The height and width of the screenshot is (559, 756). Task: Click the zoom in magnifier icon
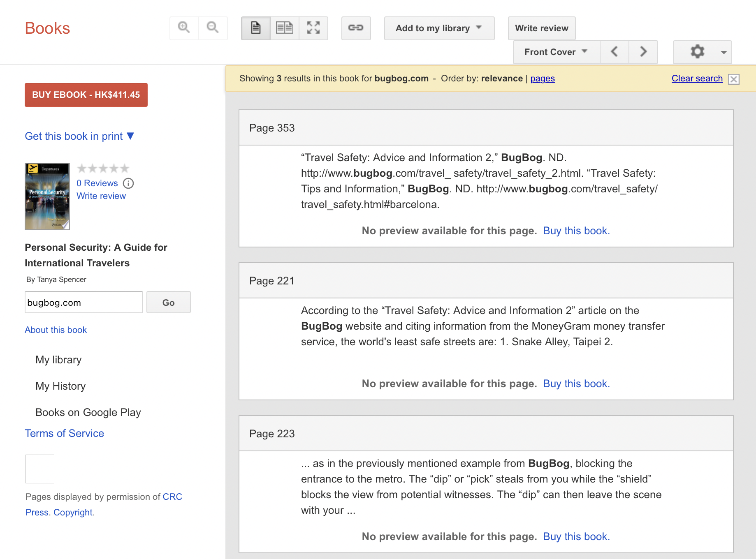pyautogui.click(x=184, y=28)
